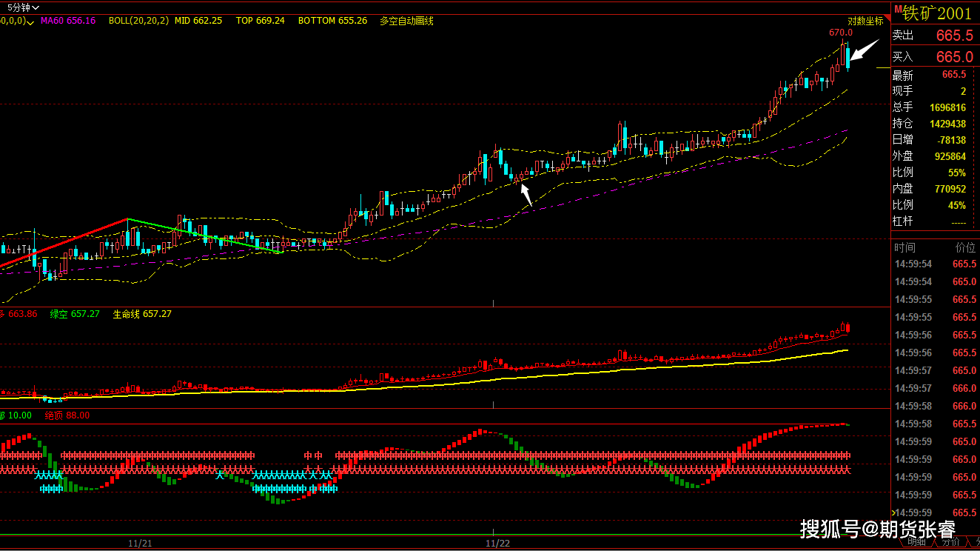Open the 5分钟 timeframe dropdown
The image size is (980, 551).
pos(23,7)
